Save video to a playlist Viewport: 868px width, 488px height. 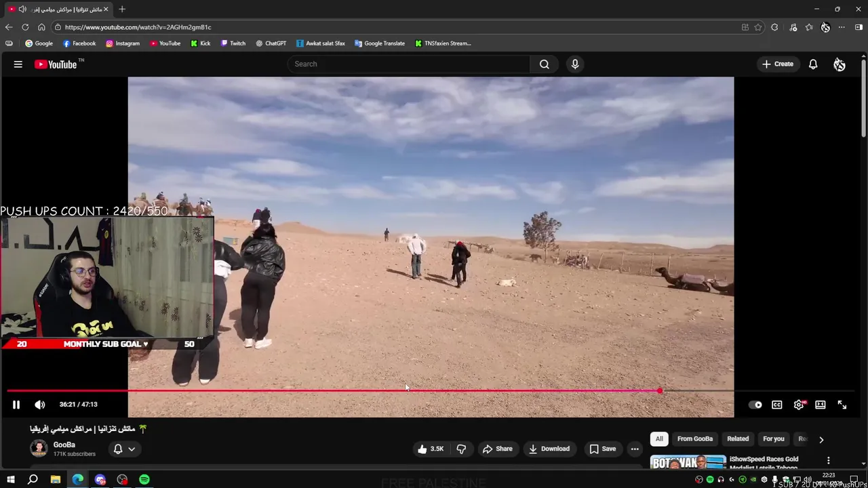pyautogui.click(x=603, y=449)
